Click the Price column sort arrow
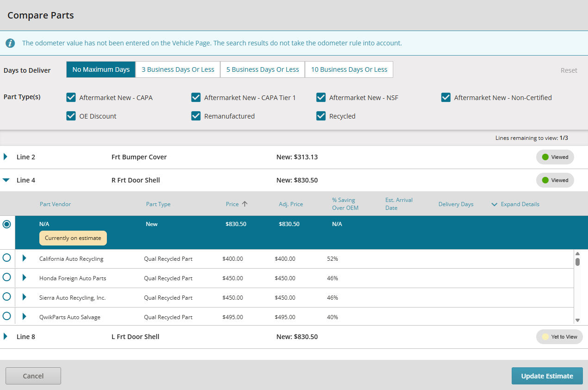This screenshot has height=390, width=588. 245,204
